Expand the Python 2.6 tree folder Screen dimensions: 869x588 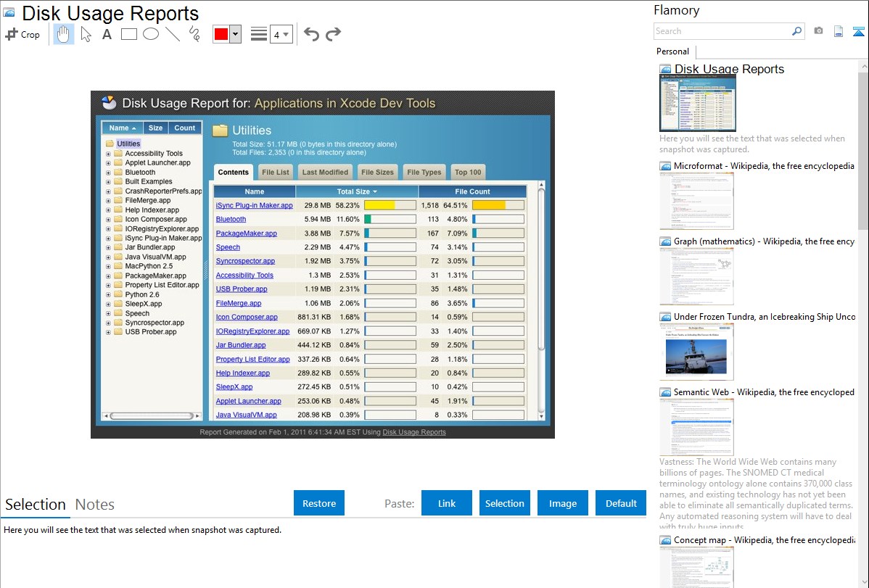click(108, 295)
